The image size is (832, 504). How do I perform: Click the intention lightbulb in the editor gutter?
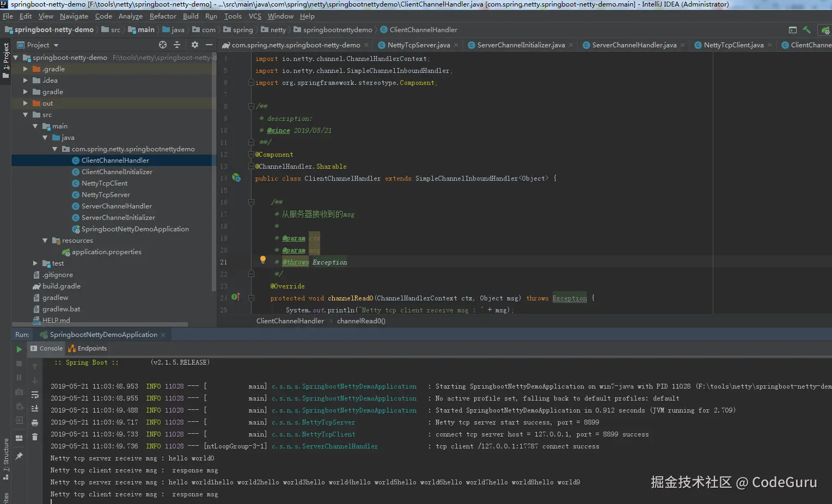point(262,260)
